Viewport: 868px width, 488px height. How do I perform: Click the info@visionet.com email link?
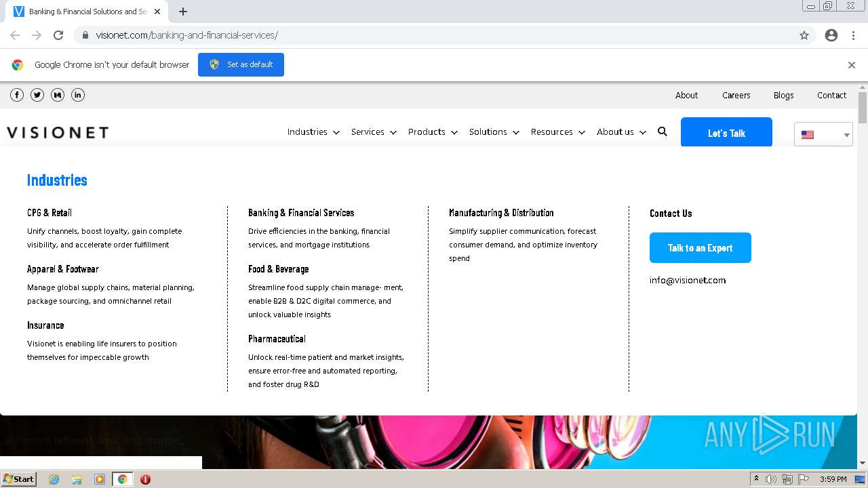tap(688, 280)
